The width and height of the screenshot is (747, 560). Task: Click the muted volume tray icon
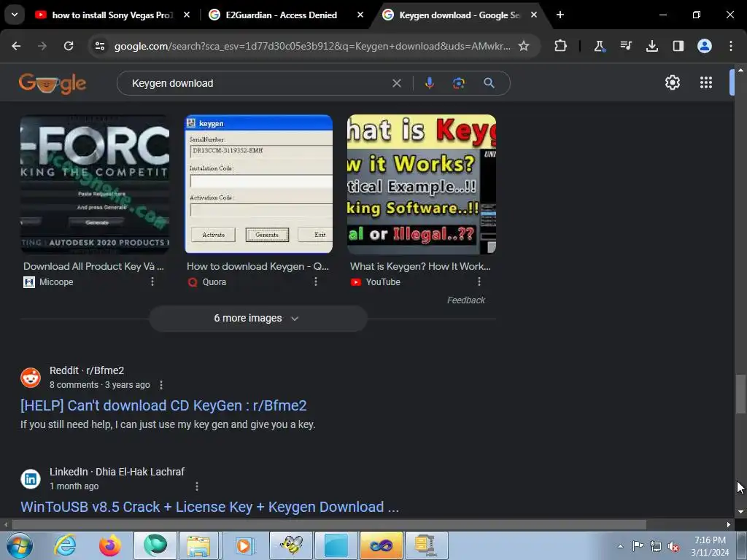coord(673,546)
